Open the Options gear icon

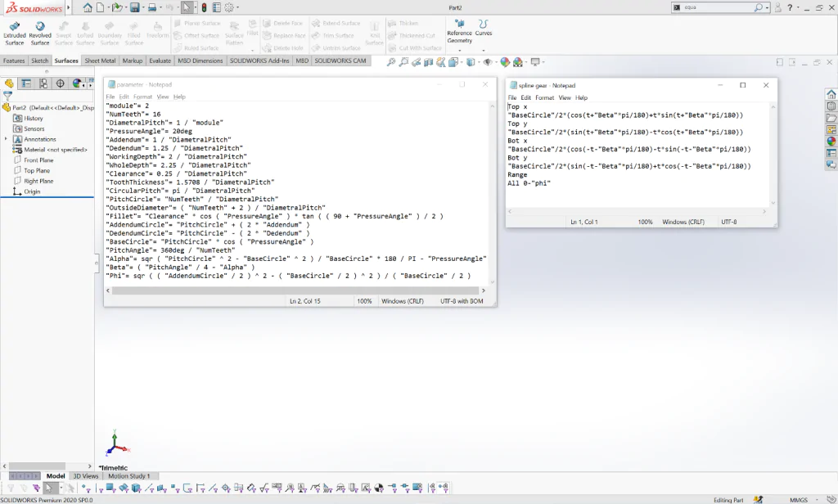(x=229, y=7)
